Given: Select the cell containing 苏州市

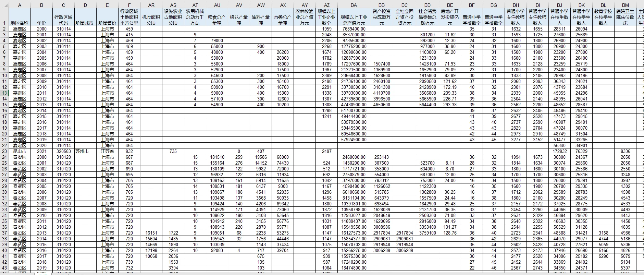Looking at the screenshot, I should tap(85, 151).
